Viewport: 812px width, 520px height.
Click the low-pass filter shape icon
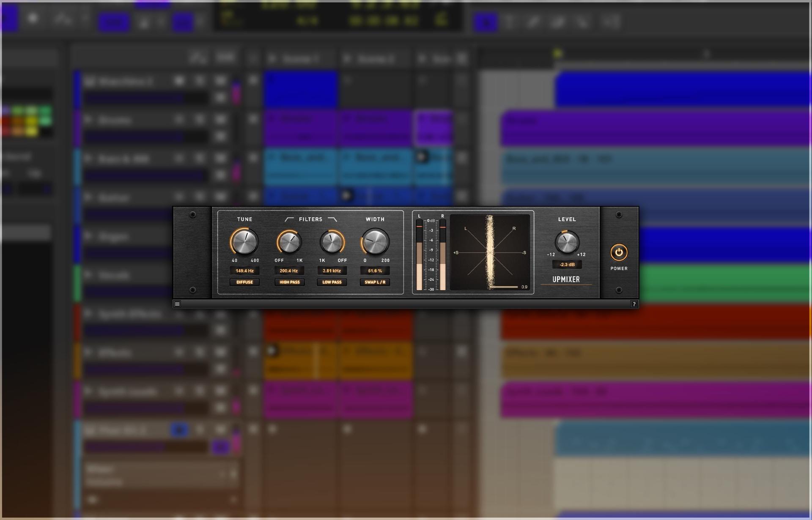[x=332, y=219]
